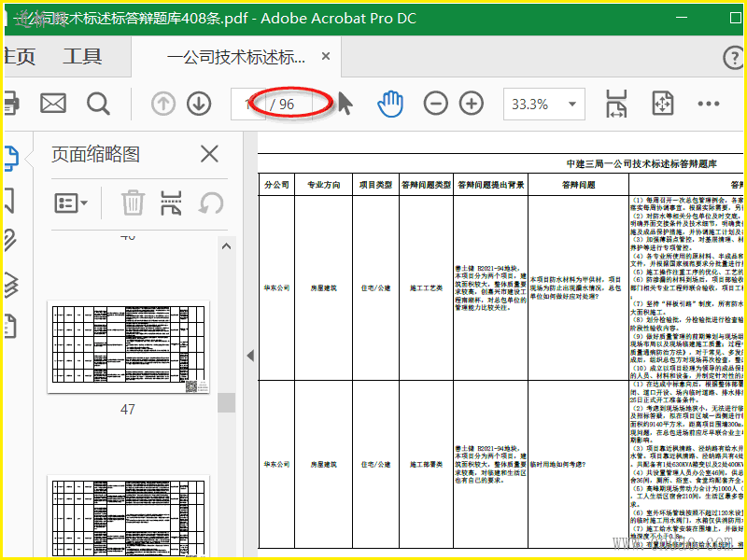Click the fit full page icon
Screen dimensions: 747x560
(x=663, y=104)
